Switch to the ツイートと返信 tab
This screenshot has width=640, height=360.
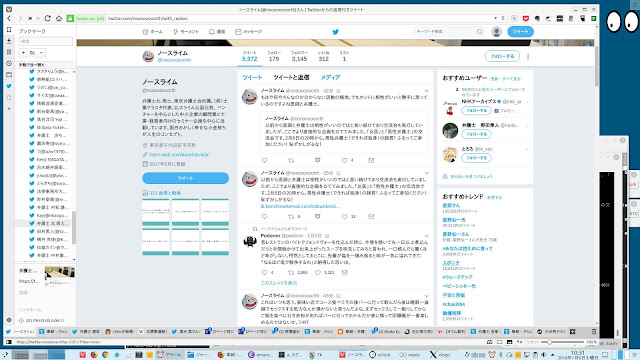(x=291, y=77)
